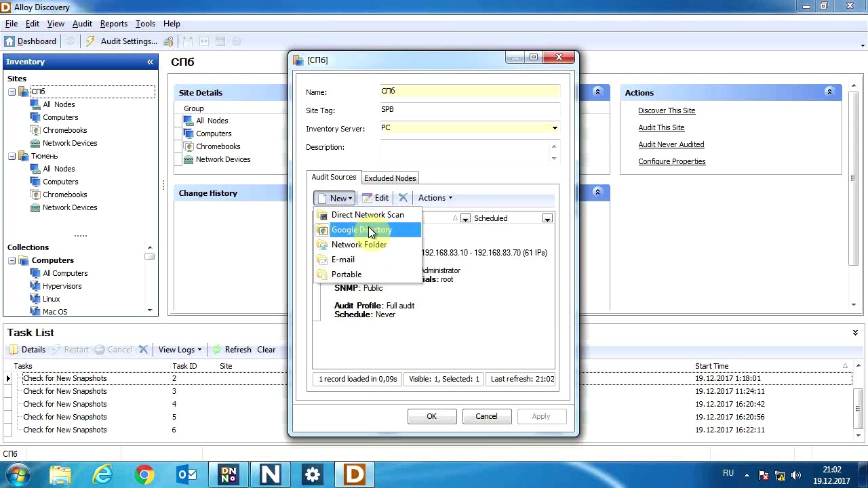
Task: Open the settings gear app on the taskbar
Action: pos(313,474)
